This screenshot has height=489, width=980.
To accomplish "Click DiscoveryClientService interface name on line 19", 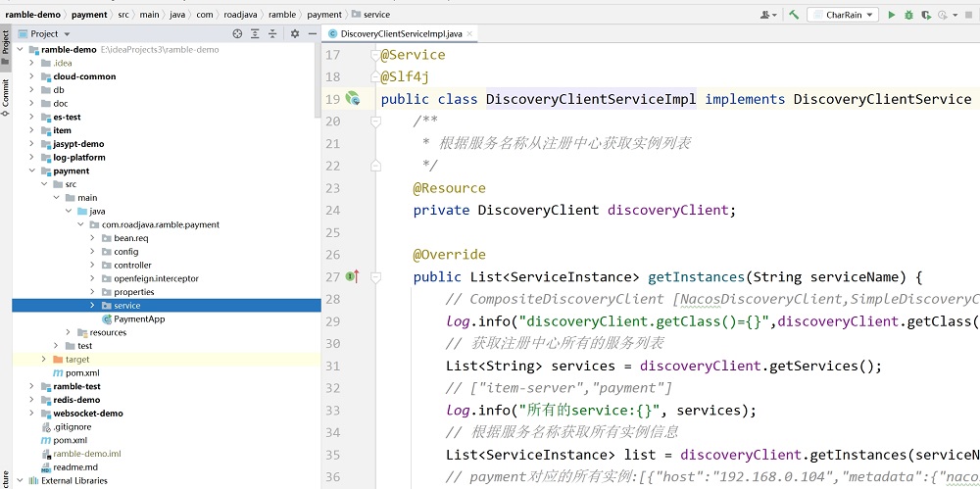I will 883,99.
